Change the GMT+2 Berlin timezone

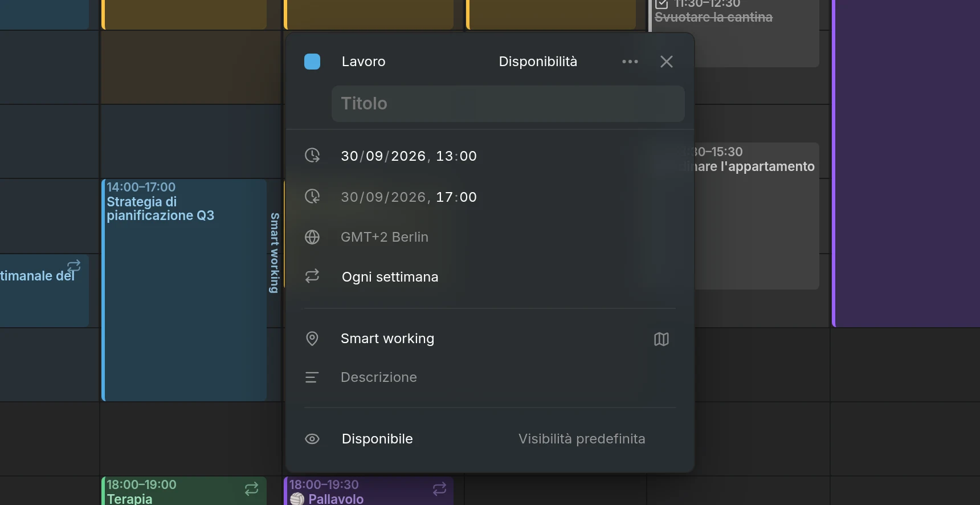(x=385, y=237)
